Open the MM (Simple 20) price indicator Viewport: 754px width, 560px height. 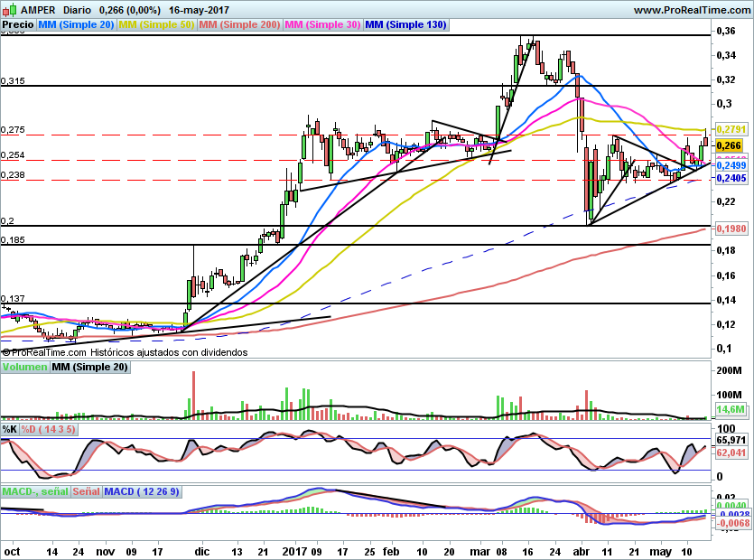(76, 25)
